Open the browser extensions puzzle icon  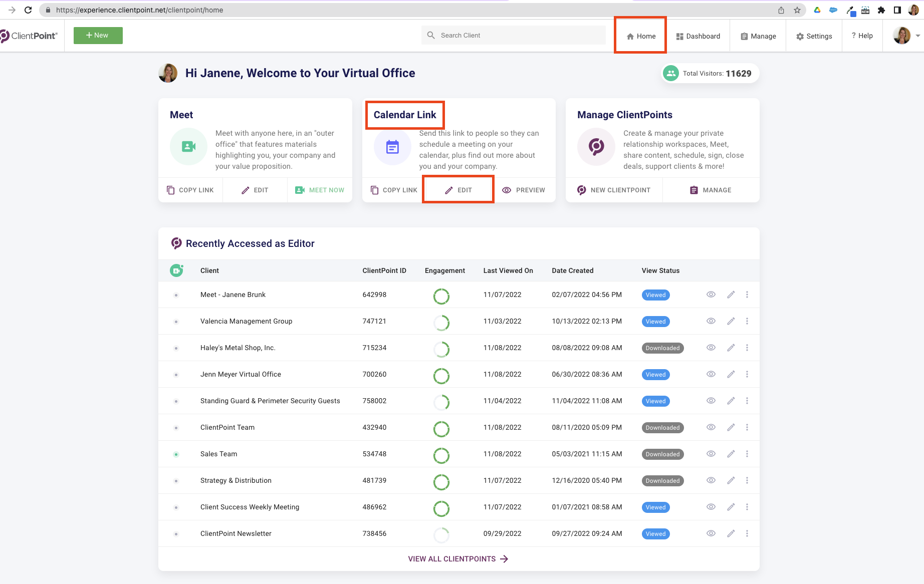(x=881, y=10)
